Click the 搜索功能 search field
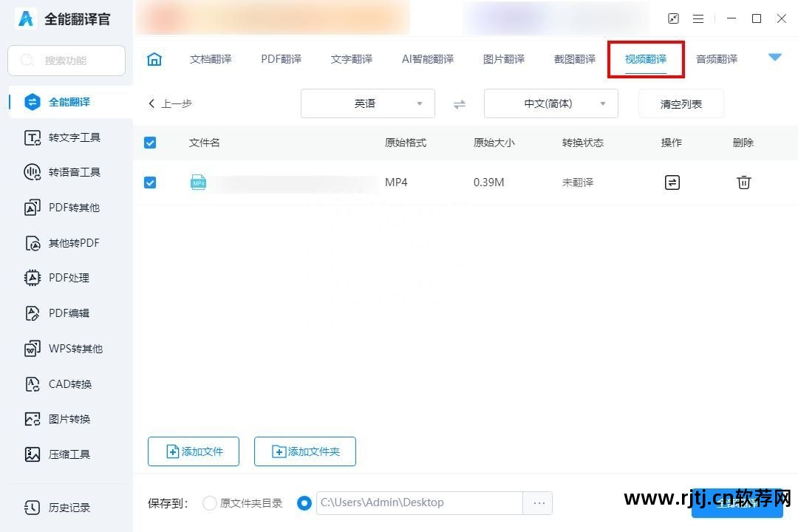The width and height of the screenshot is (798, 532). tap(66, 61)
